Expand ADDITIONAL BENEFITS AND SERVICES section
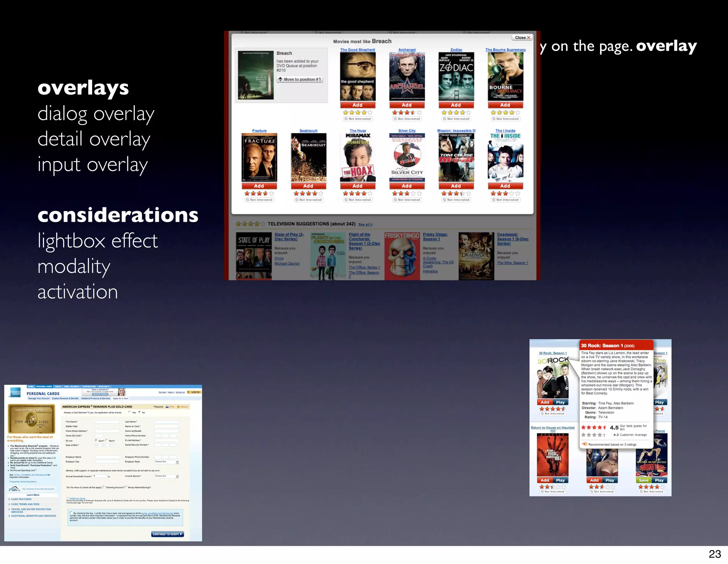This screenshot has height=564, width=728. click(33, 516)
